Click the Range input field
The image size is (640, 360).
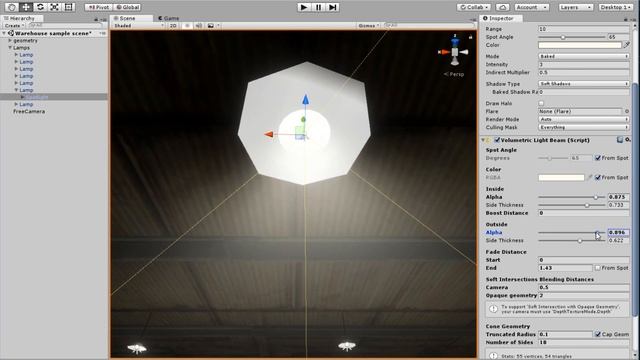pos(584,29)
